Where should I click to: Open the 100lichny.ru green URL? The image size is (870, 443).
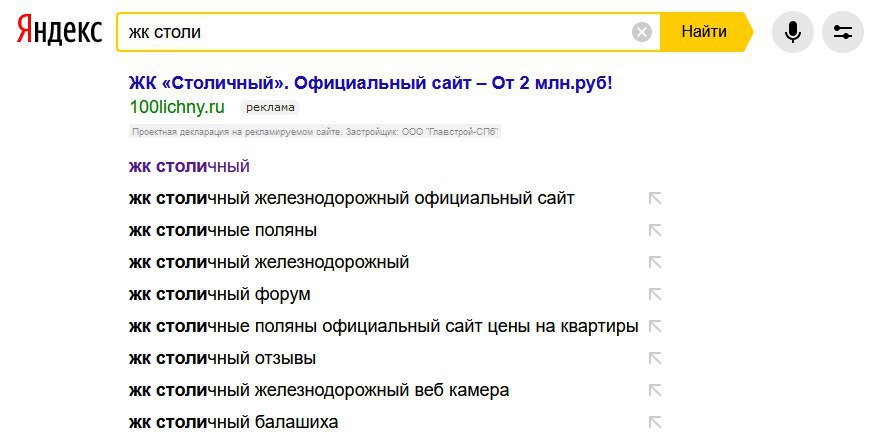(177, 107)
